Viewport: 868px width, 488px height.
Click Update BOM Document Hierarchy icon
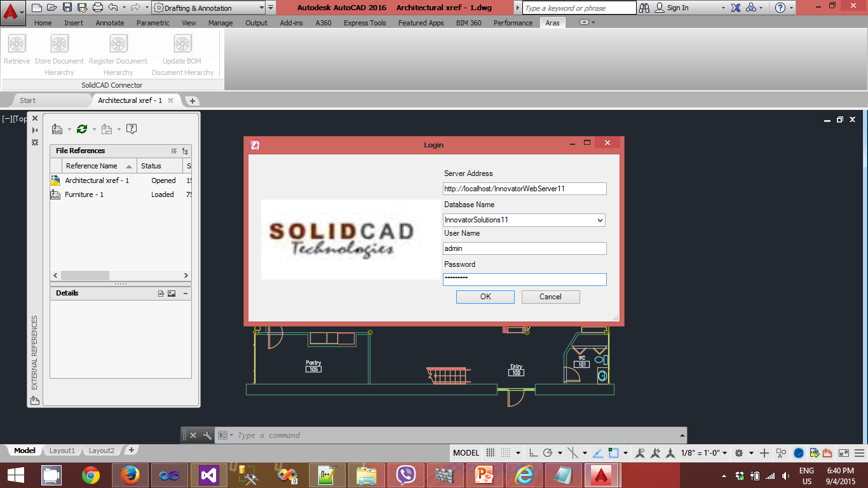(182, 44)
